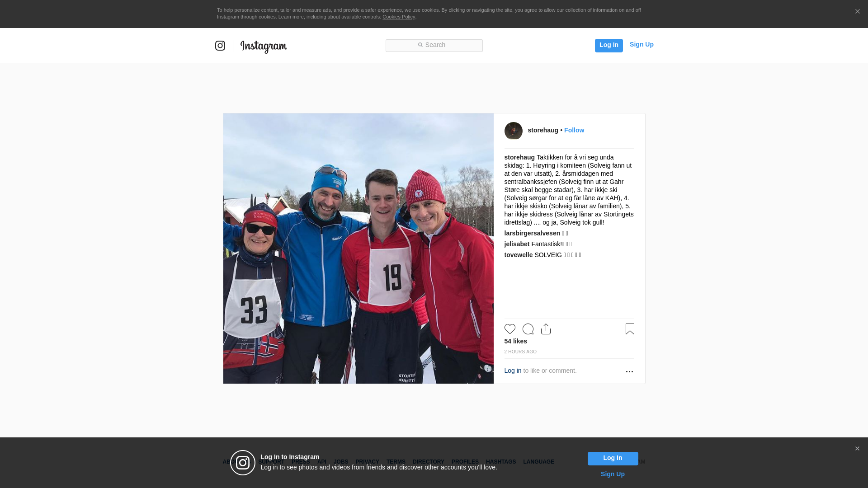The height and width of the screenshot is (488, 868).
Task: Click the Instagram icon in bottom banner
Action: (x=243, y=463)
